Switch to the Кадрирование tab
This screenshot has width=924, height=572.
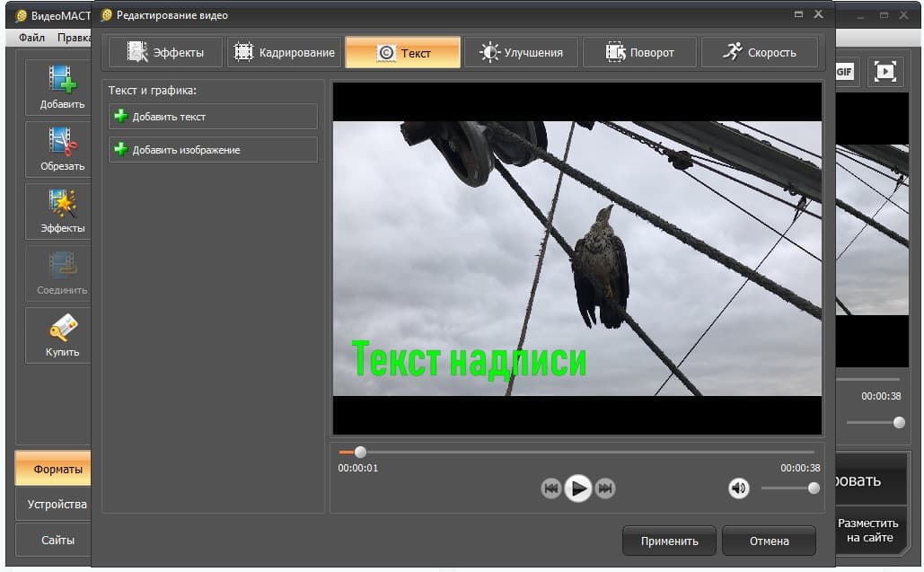pos(285,52)
